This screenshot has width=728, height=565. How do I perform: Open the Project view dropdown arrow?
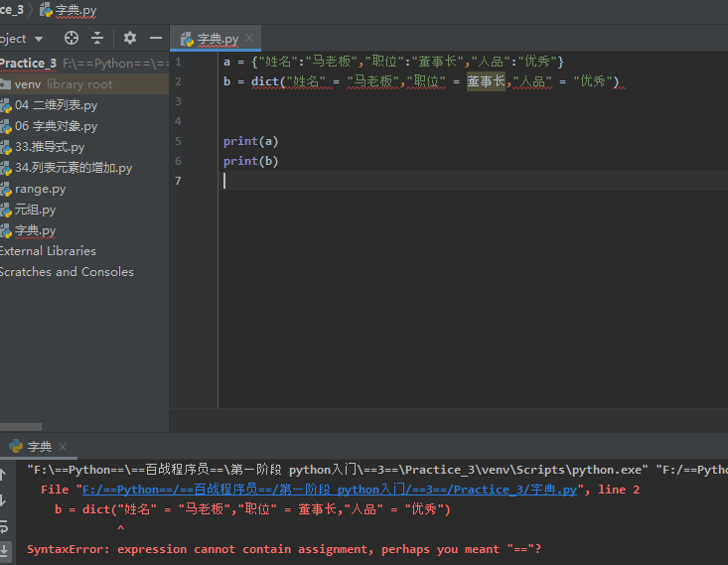click(39, 39)
